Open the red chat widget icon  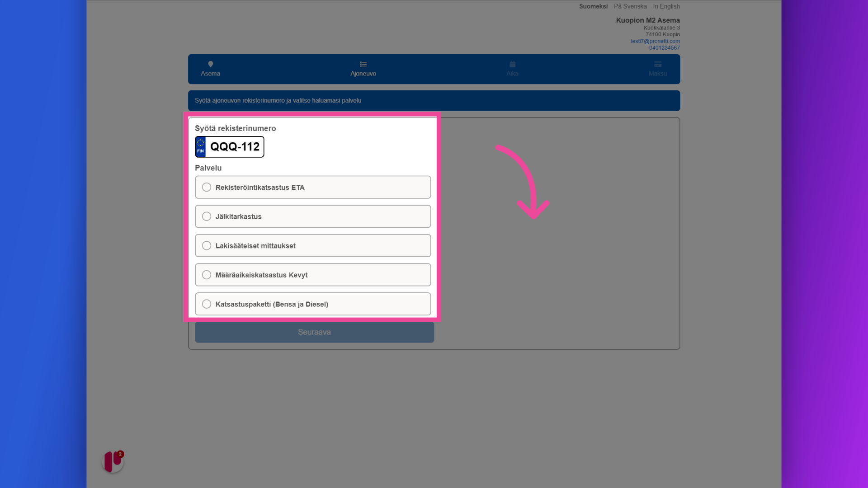click(113, 461)
